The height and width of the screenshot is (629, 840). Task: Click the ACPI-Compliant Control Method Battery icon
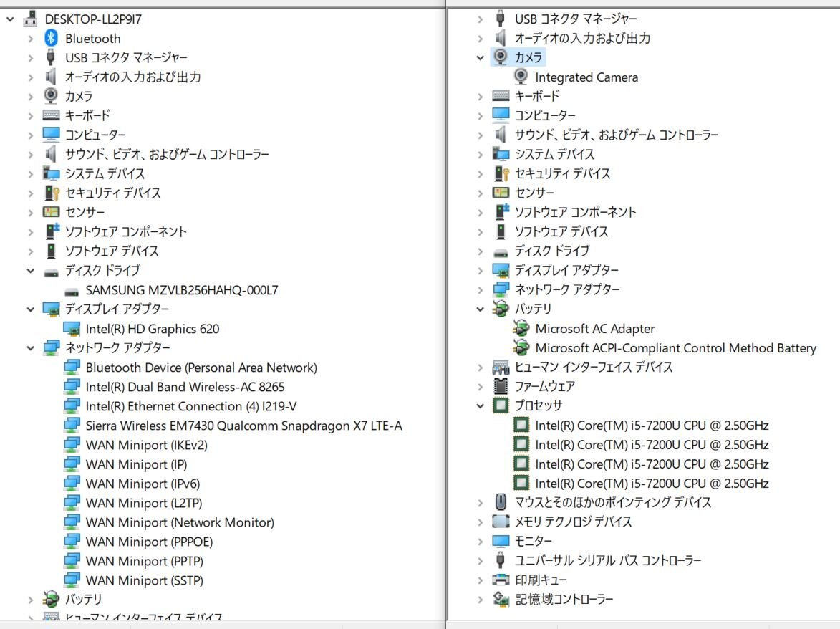point(521,347)
